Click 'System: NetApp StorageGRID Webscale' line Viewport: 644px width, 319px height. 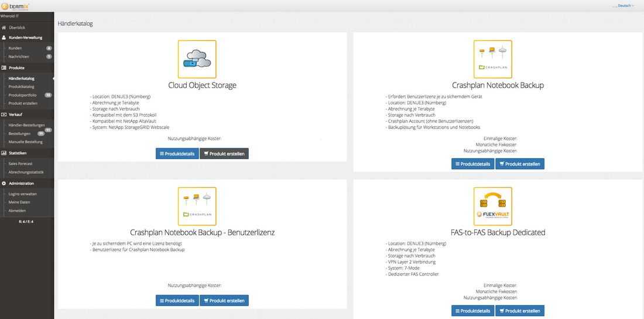[x=129, y=127]
